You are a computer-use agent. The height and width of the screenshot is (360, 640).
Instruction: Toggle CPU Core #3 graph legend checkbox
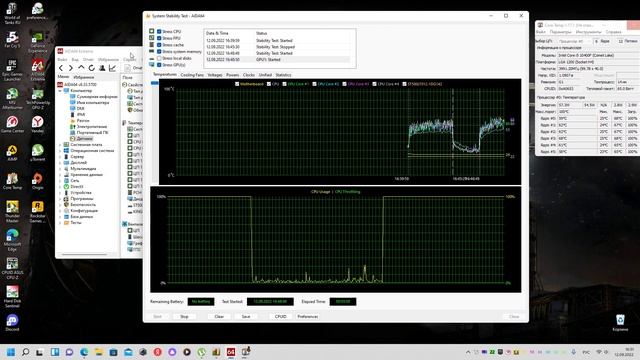tap(344, 84)
